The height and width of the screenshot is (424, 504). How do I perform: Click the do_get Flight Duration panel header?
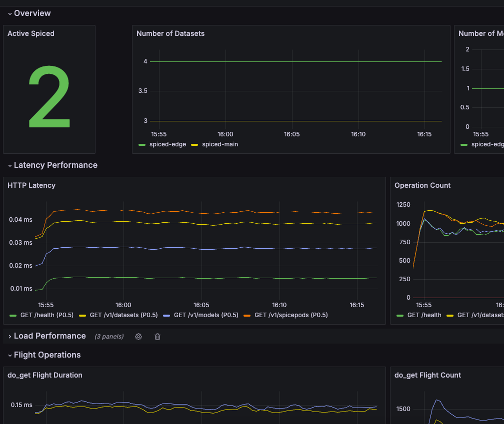(x=45, y=375)
